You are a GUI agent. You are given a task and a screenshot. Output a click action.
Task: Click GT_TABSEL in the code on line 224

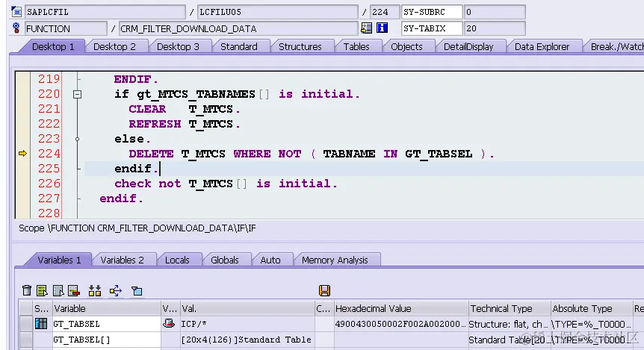pos(439,154)
